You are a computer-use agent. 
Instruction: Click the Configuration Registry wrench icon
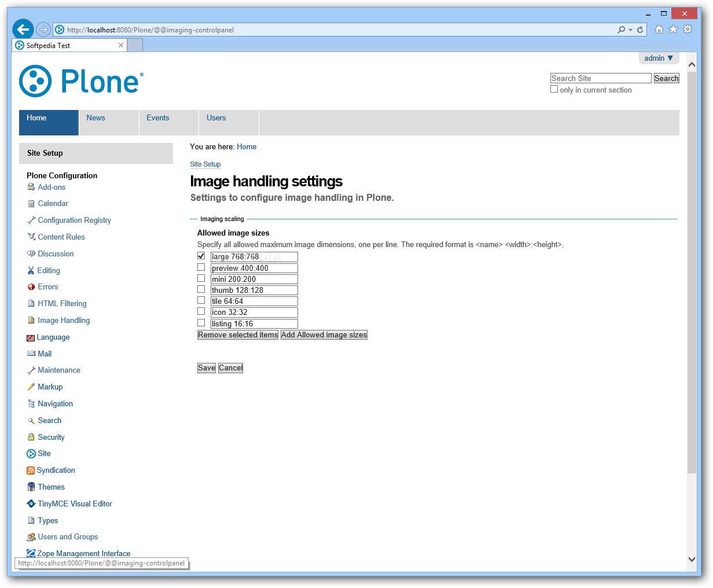click(x=31, y=220)
